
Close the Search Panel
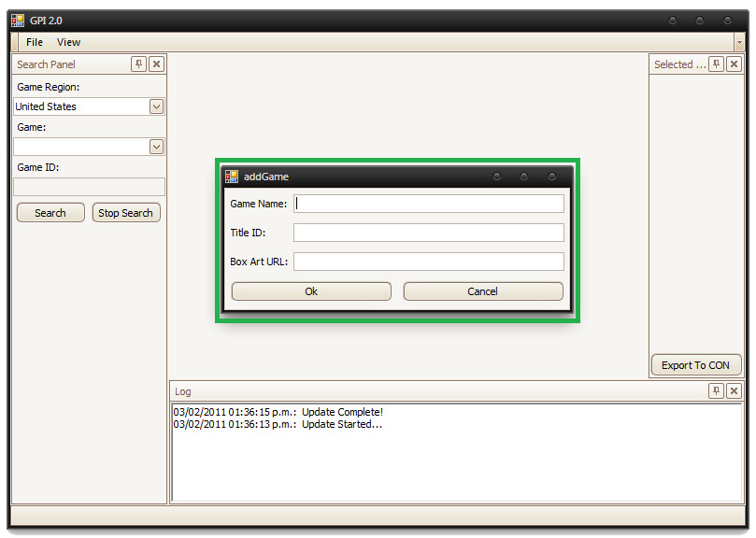156,64
